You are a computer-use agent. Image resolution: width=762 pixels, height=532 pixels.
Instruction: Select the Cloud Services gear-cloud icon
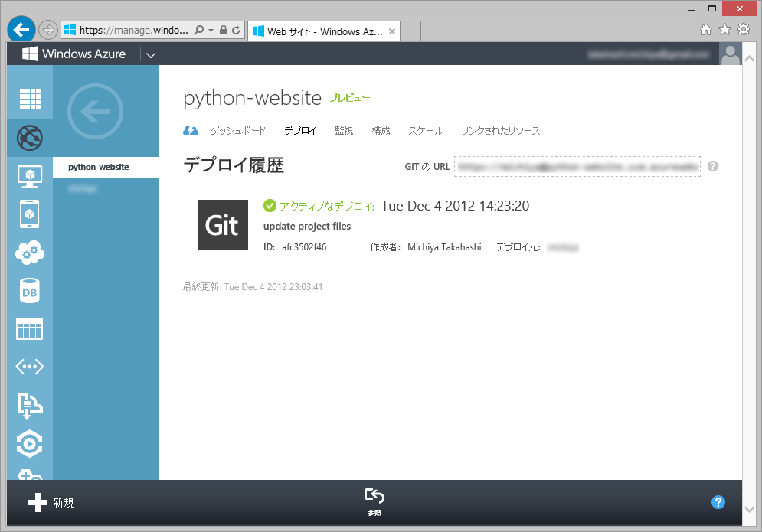tap(30, 252)
